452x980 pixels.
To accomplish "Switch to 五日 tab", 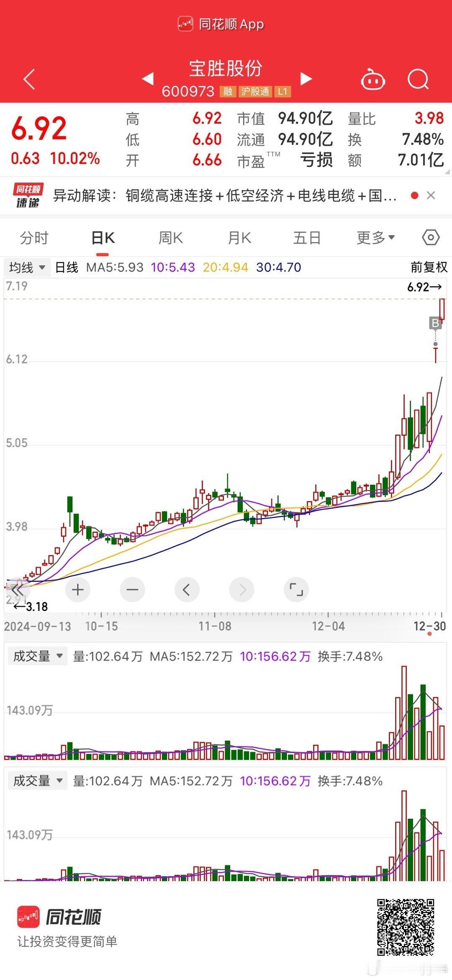I will click(x=307, y=238).
